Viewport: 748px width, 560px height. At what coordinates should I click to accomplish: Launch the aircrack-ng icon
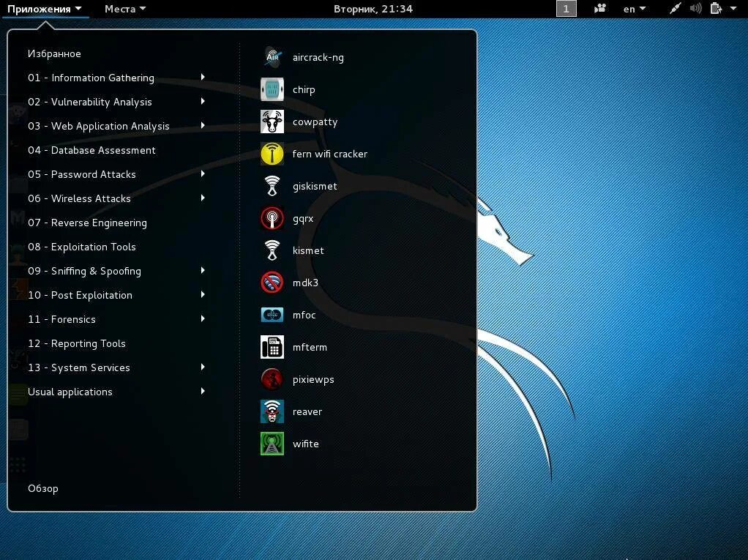click(272, 57)
